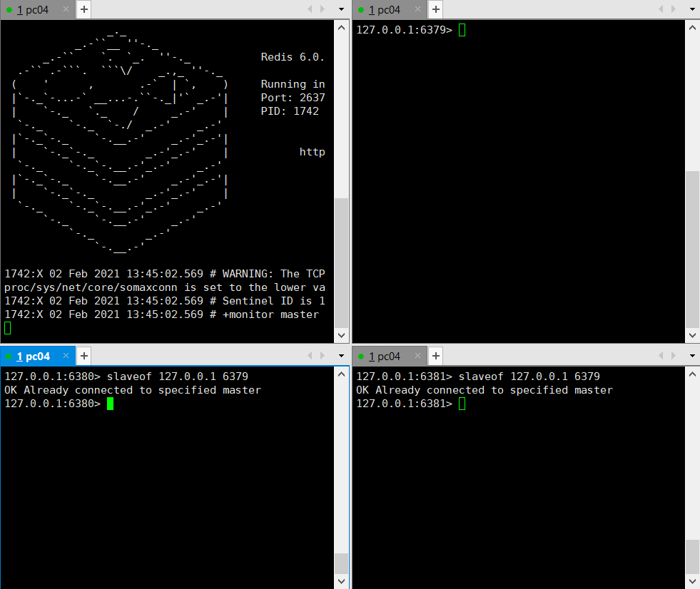Viewport: 700px width, 589px height.
Task: Close the pc04 tab in the sentinel pane
Action: [x=66, y=9]
